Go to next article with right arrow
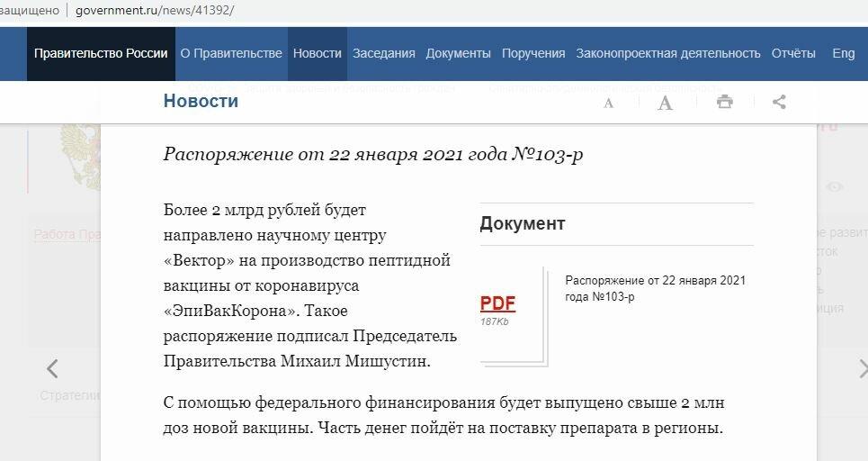Image resolution: width=868 pixels, height=461 pixels. 863,368
